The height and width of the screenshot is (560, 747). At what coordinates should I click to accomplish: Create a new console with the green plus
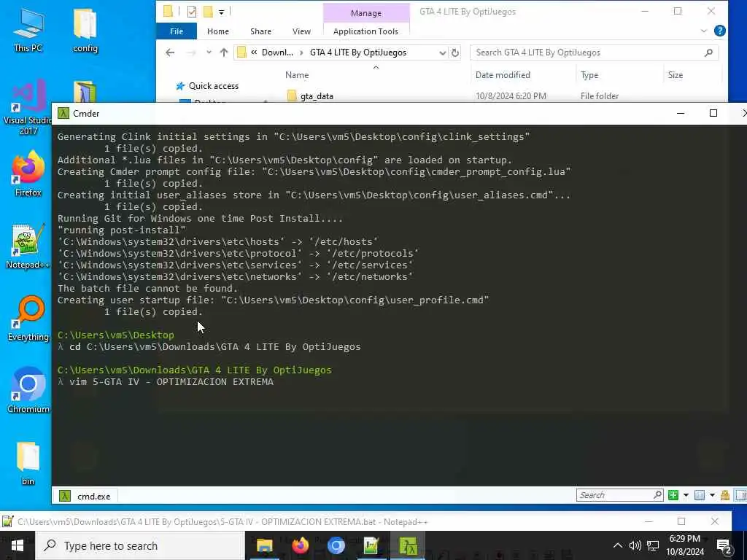click(673, 495)
